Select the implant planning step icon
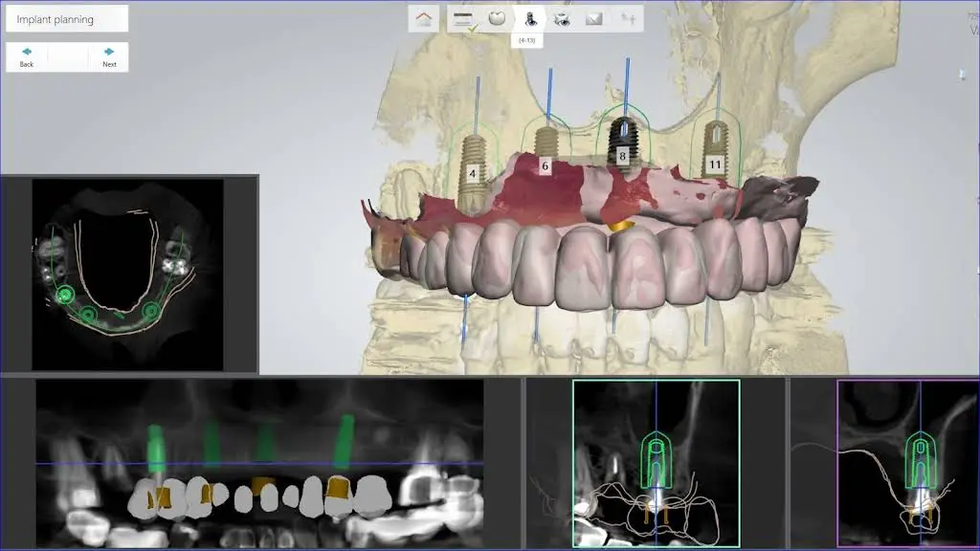 tap(530, 19)
